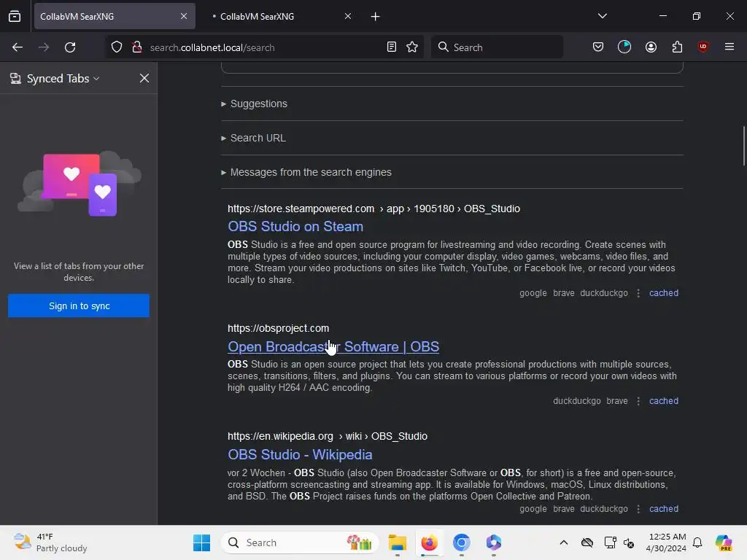Screen dimensions: 747x560
Task: Focus the Firefox toolbar Search box
Action: point(497,47)
